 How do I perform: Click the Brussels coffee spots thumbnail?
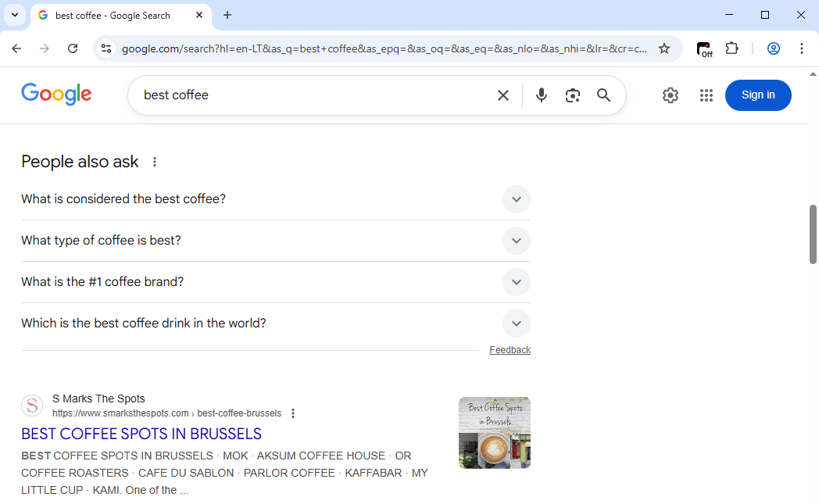point(495,433)
